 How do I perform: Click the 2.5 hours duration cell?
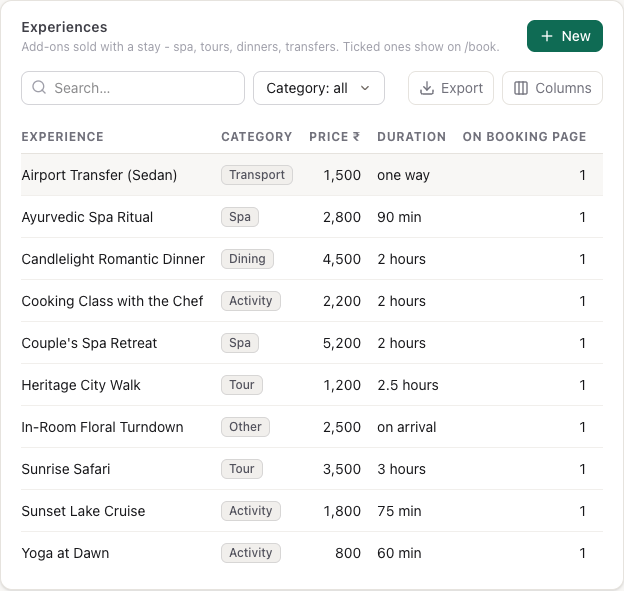click(408, 385)
